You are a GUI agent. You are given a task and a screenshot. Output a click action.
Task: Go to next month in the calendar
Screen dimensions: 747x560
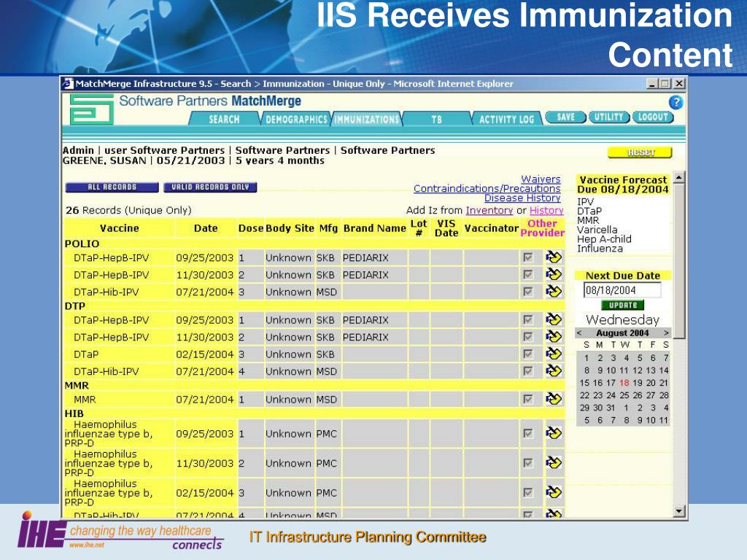point(666,332)
